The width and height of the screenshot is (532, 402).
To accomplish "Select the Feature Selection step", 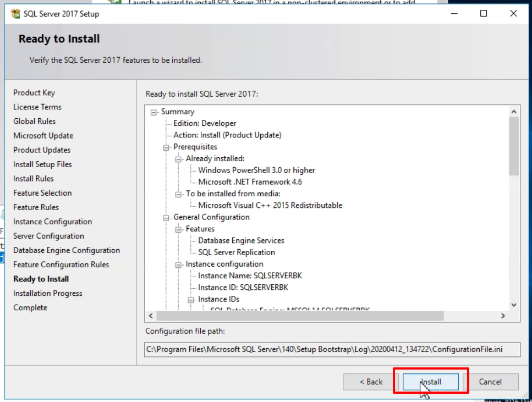I will (x=42, y=192).
